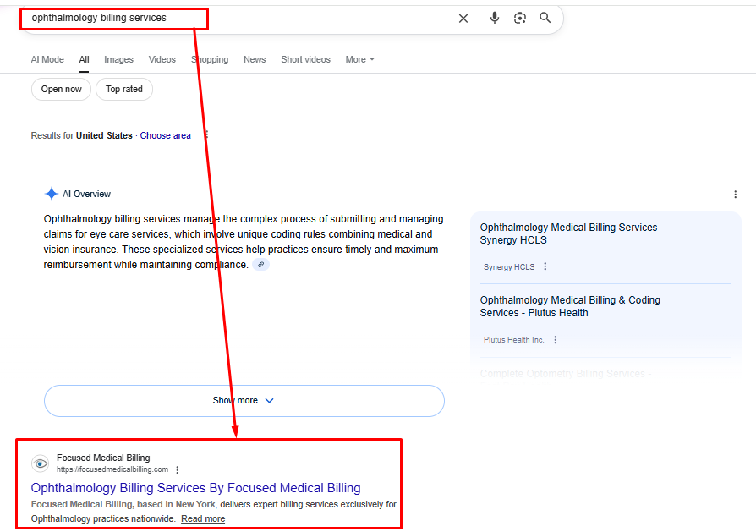Switch to the Images tab

[x=118, y=59]
